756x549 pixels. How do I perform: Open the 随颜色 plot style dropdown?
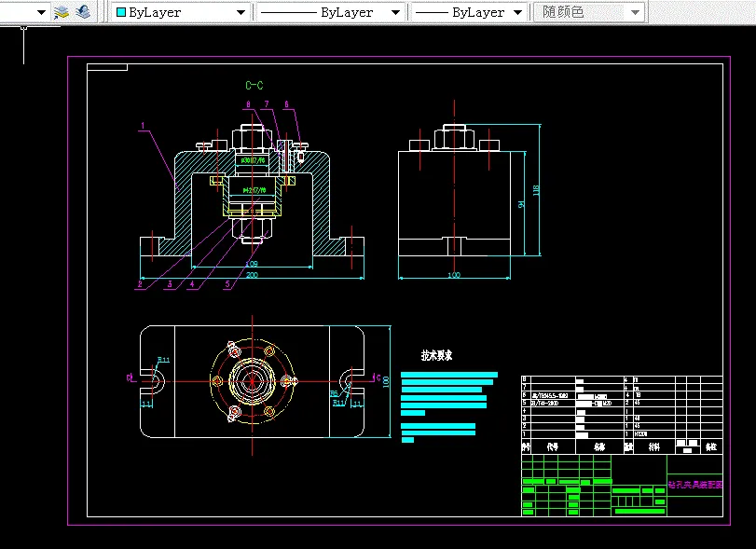589,12
